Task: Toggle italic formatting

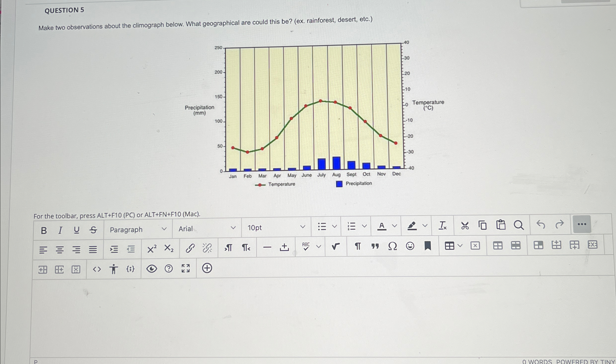Action: (60, 230)
